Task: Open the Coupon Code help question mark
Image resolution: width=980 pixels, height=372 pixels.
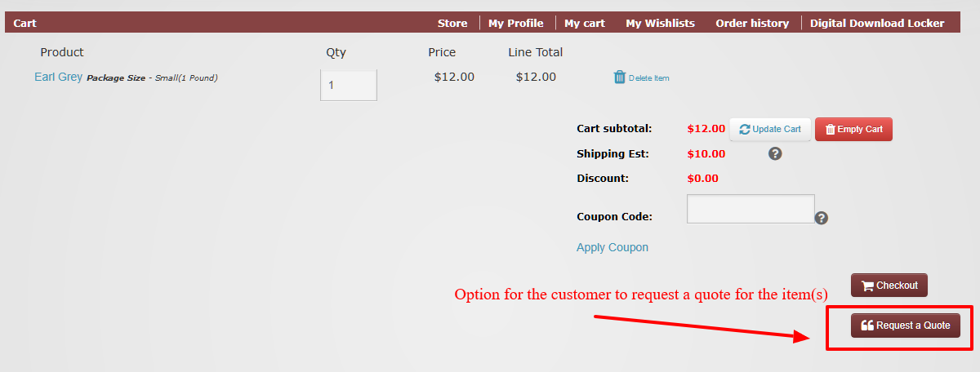Action: pos(822,218)
